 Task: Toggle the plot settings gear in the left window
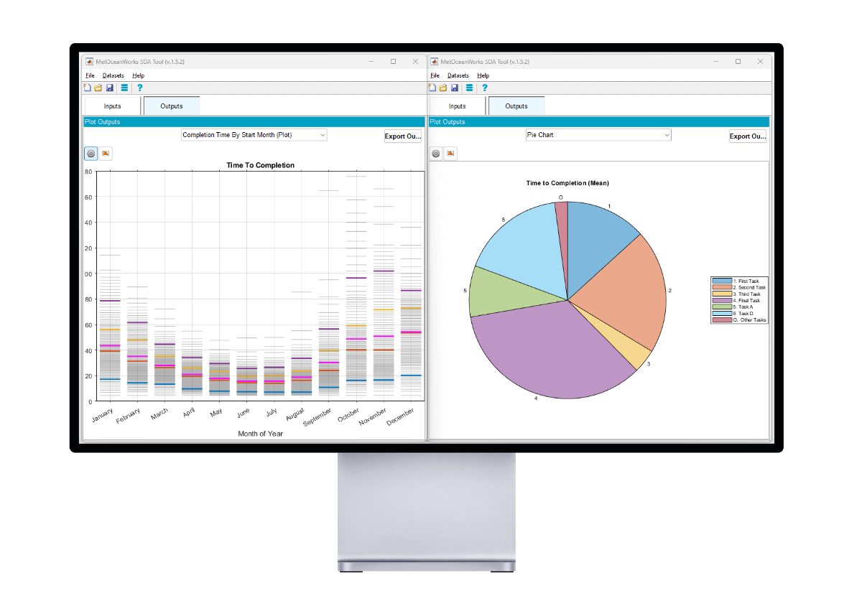(91, 154)
